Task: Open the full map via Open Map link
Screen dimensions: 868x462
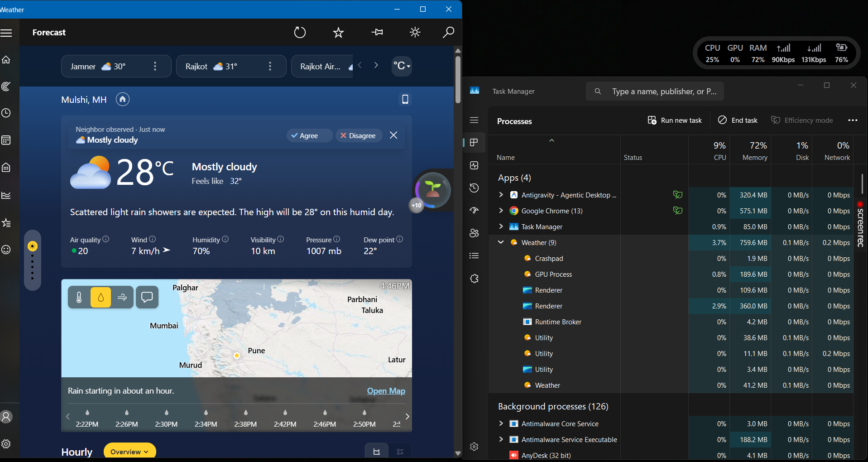Action: 386,391
